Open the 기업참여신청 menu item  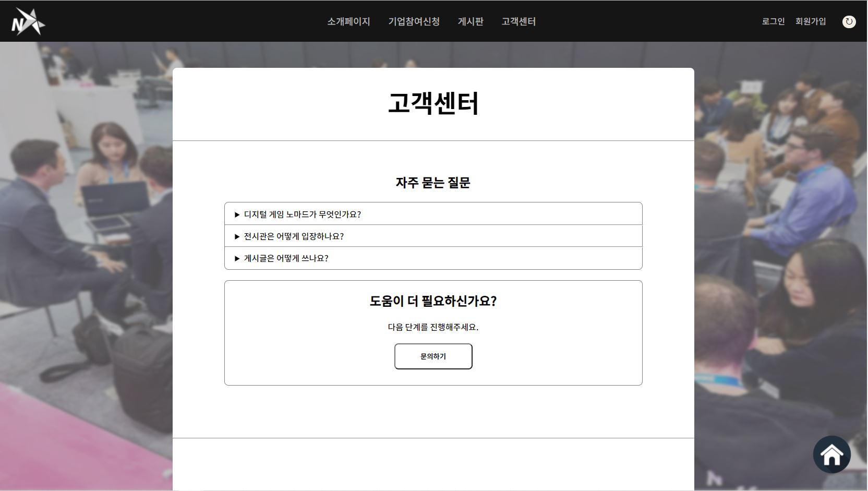click(414, 21)
